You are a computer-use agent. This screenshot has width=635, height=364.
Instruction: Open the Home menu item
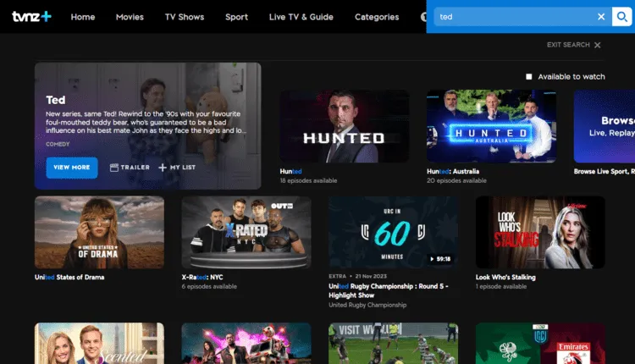pyautogui.click(x=83, y=17)
